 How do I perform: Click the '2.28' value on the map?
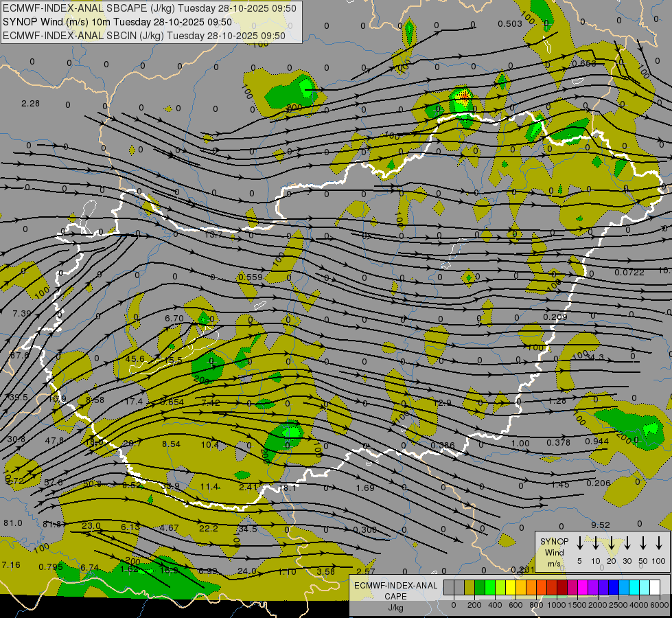pos(30,104)
